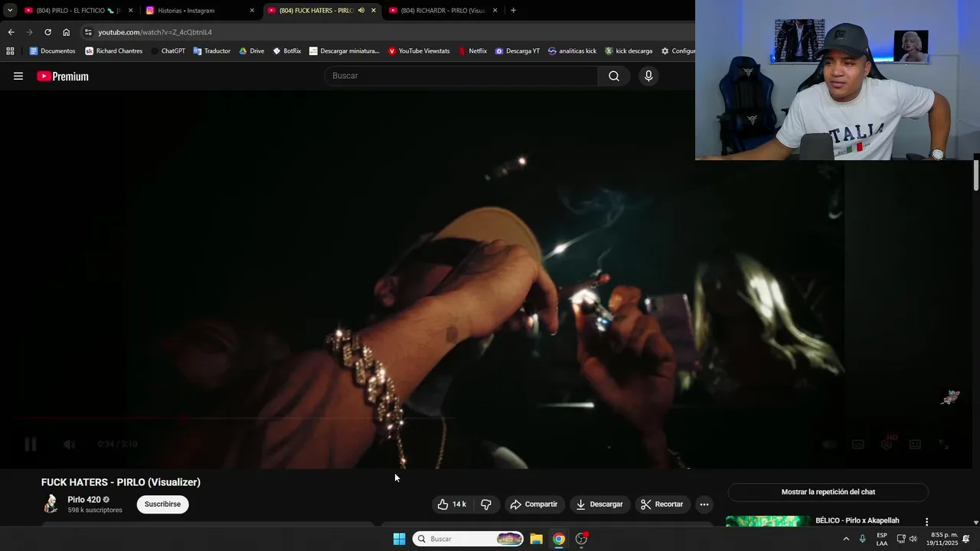This screenshot has height=551, width=980.
Task: Switch player to theater mode
Action: click(915, 444)
